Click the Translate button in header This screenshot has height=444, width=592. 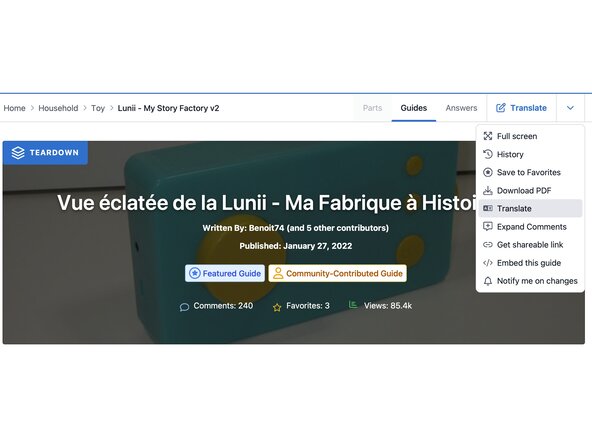tap(521, 108)
